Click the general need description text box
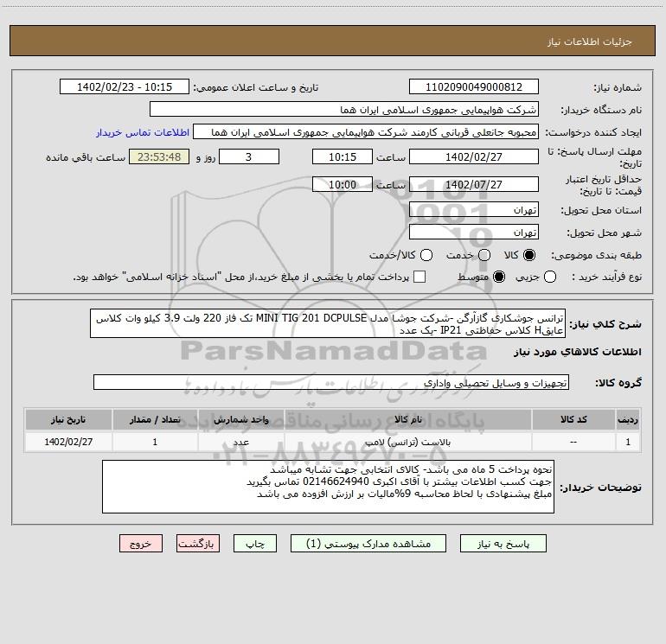The height and width of the screenshot is (644, 666). tap(328, 323)
